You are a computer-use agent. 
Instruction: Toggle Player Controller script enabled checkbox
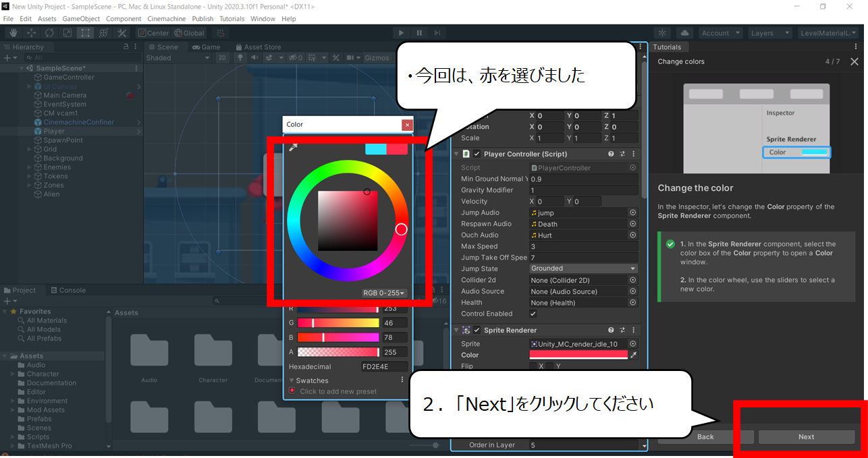click(x=477, y=154)
